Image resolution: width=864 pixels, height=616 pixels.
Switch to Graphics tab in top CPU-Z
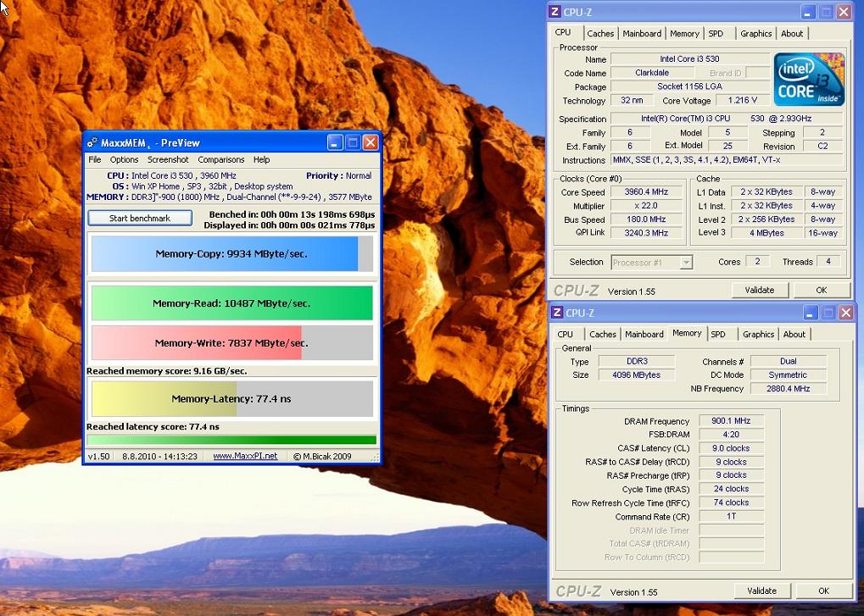(756, 34)
